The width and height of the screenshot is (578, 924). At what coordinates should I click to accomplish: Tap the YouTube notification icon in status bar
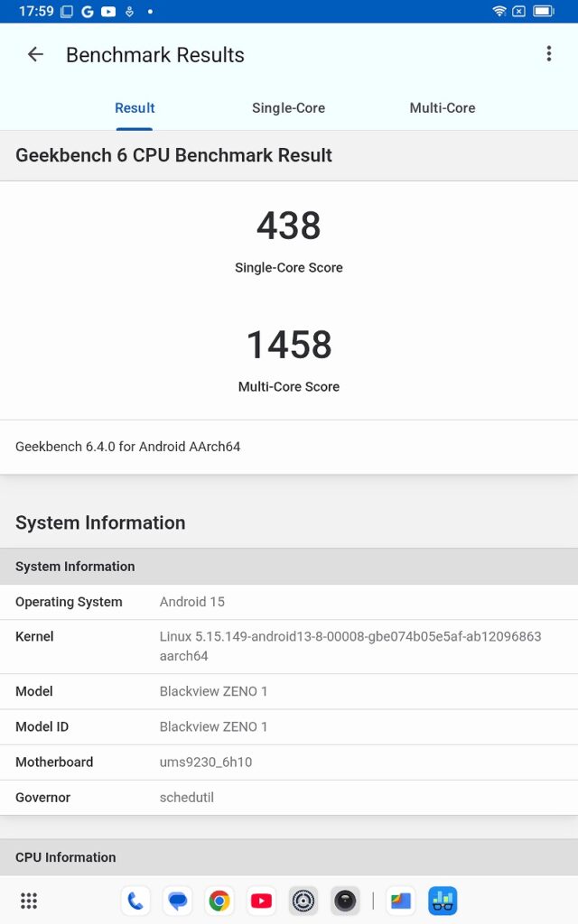108,11
